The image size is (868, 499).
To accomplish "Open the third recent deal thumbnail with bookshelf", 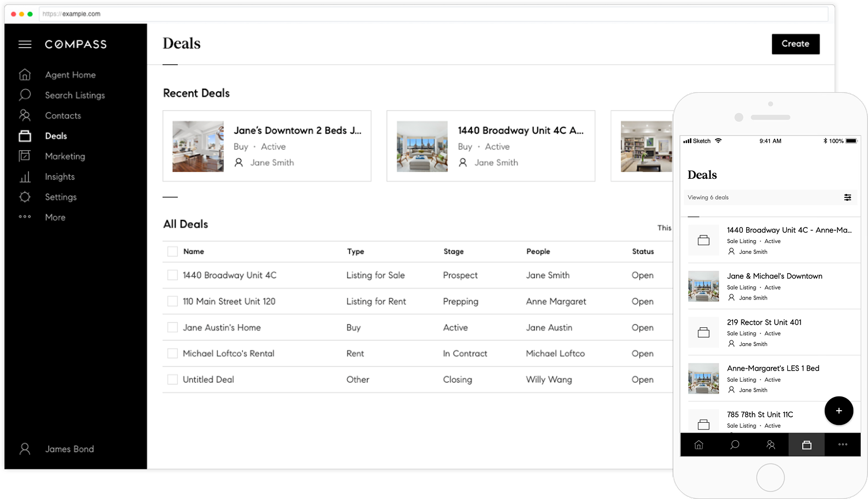I will [646, 146].
